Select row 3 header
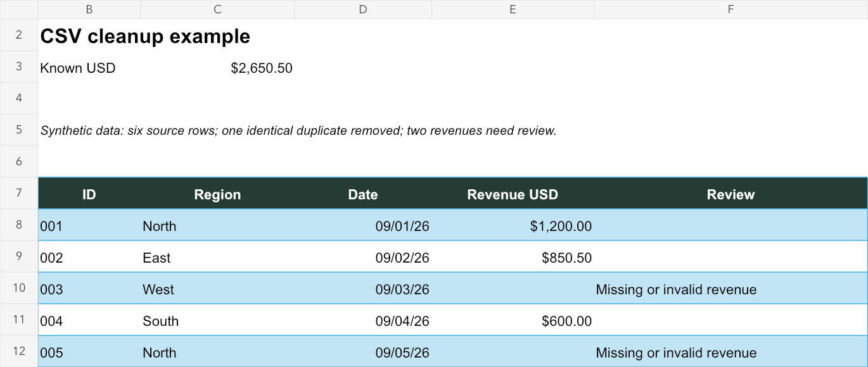868x367 pixels. [19, 66]
